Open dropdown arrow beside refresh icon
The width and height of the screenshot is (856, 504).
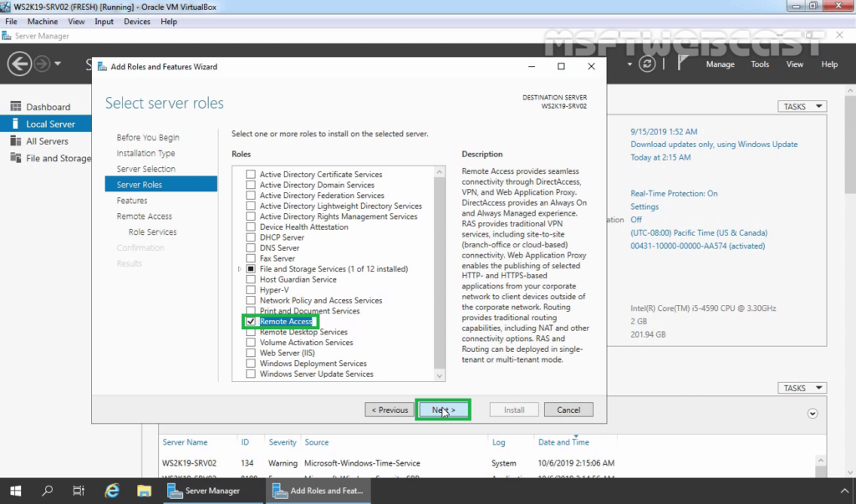629,64
